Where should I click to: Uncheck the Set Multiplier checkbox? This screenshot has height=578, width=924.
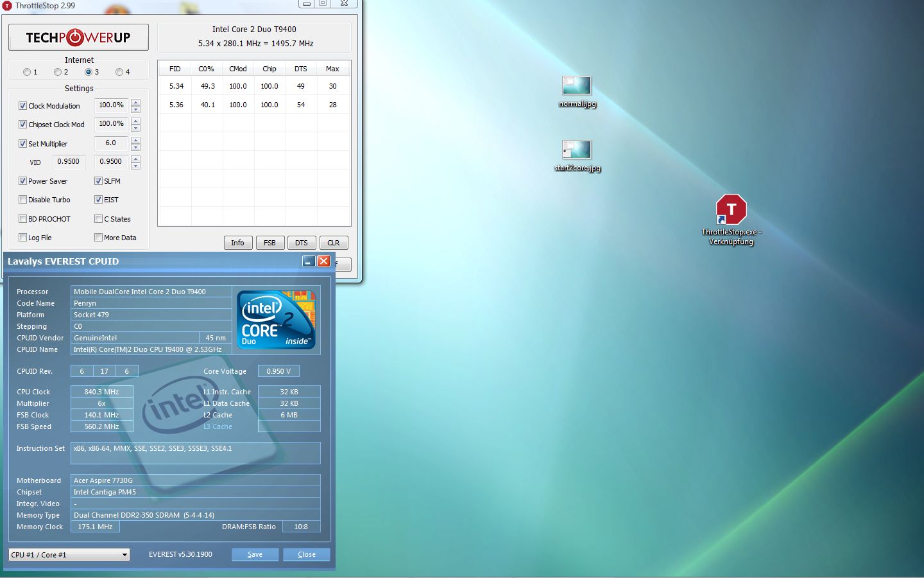[x=23, y=144]
